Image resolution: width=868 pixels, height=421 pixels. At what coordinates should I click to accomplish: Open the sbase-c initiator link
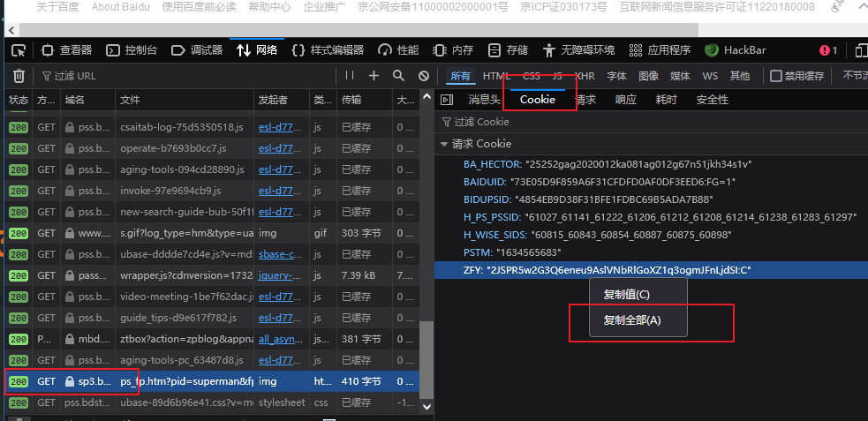click(280, 254)
